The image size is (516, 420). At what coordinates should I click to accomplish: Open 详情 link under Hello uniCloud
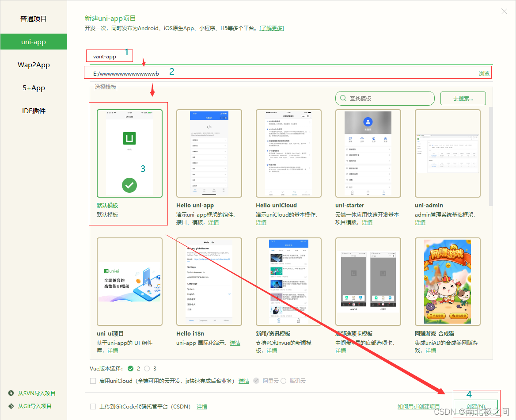[x=261, y=222]
